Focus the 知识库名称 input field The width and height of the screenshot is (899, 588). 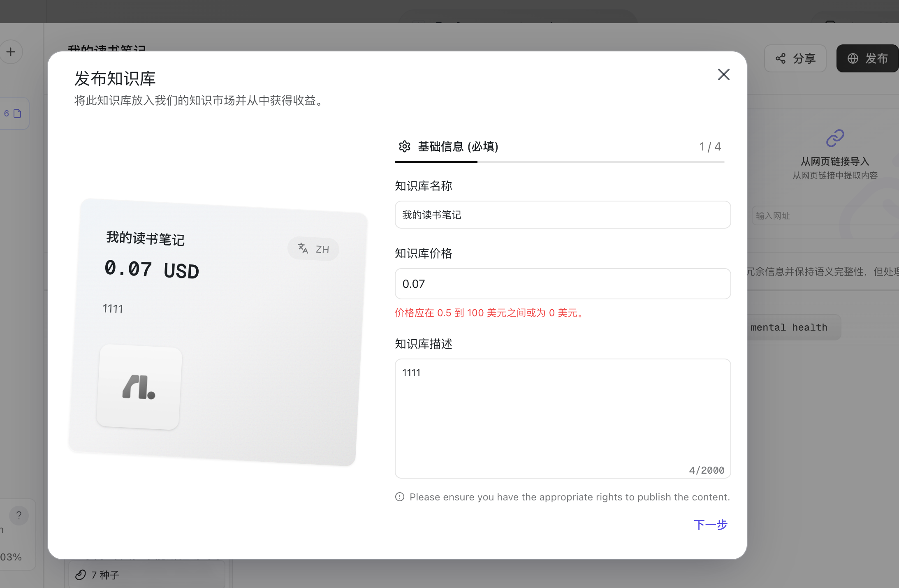pos(563,215)
